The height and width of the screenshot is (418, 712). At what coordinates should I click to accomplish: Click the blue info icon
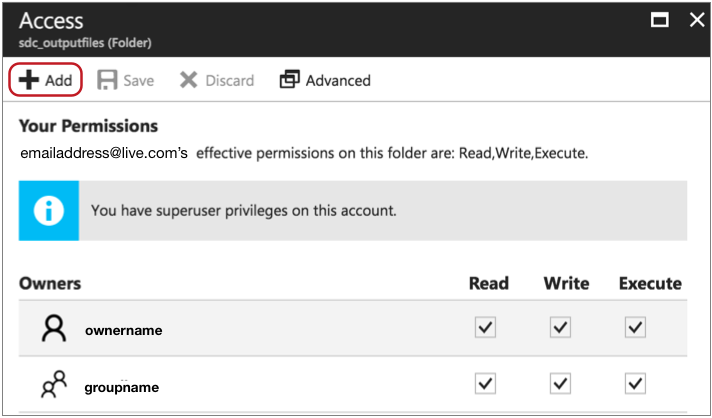49,211
